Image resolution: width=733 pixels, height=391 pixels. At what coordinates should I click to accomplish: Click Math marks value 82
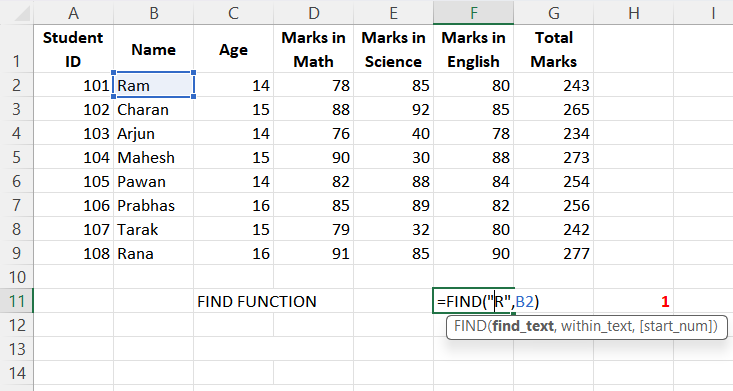313,181
